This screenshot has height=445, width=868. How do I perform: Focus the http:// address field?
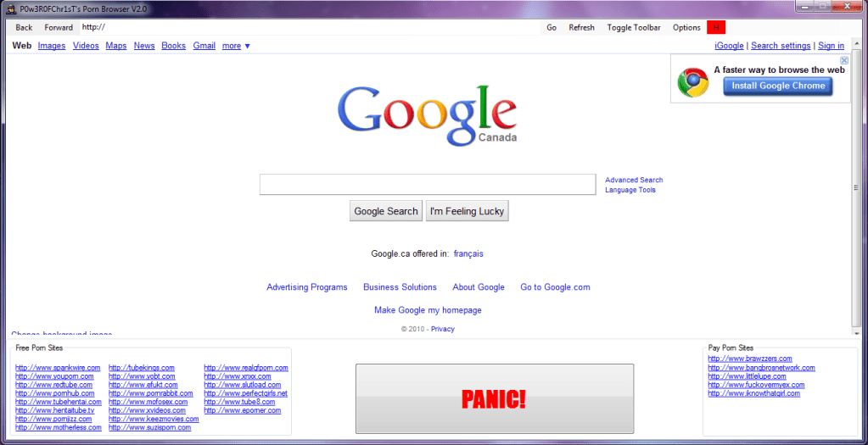pos(309,27)
